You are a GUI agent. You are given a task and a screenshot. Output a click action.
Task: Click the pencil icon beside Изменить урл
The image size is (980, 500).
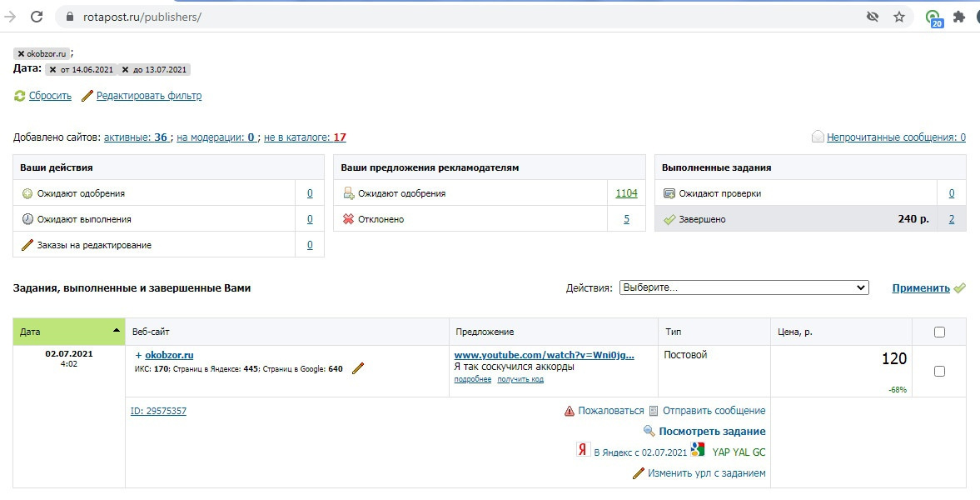click(638, 473)
